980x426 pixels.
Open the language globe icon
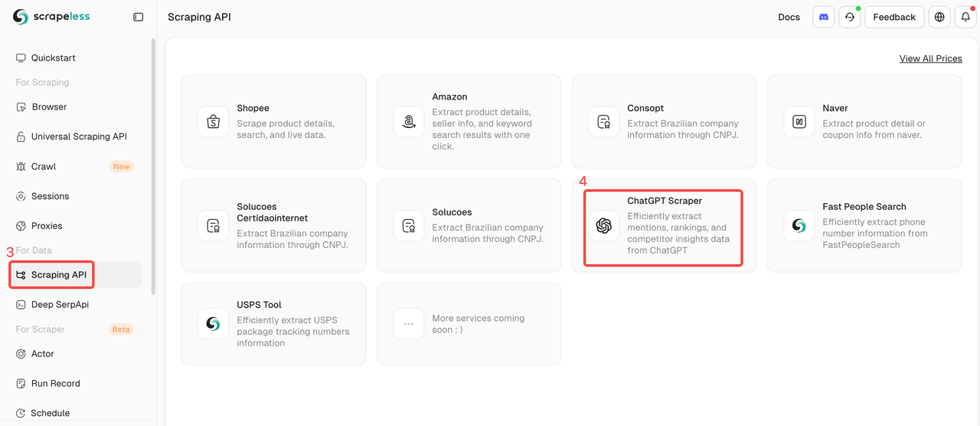point(939,17)
